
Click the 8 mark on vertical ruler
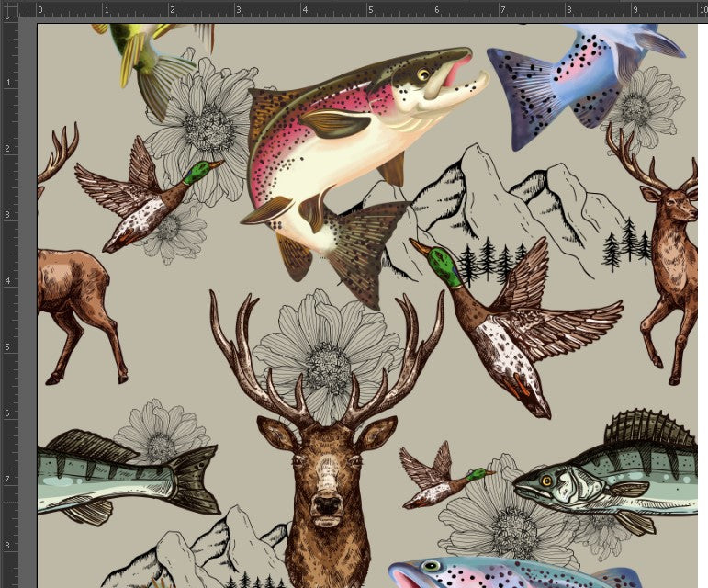point(7,546)
